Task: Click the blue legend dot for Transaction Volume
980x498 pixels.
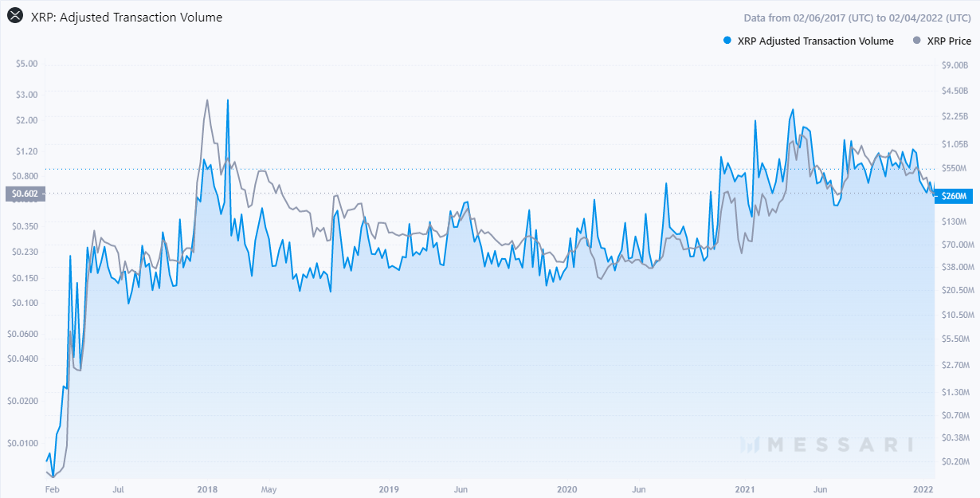Action: pyautogui.click(x=726, y=41)
